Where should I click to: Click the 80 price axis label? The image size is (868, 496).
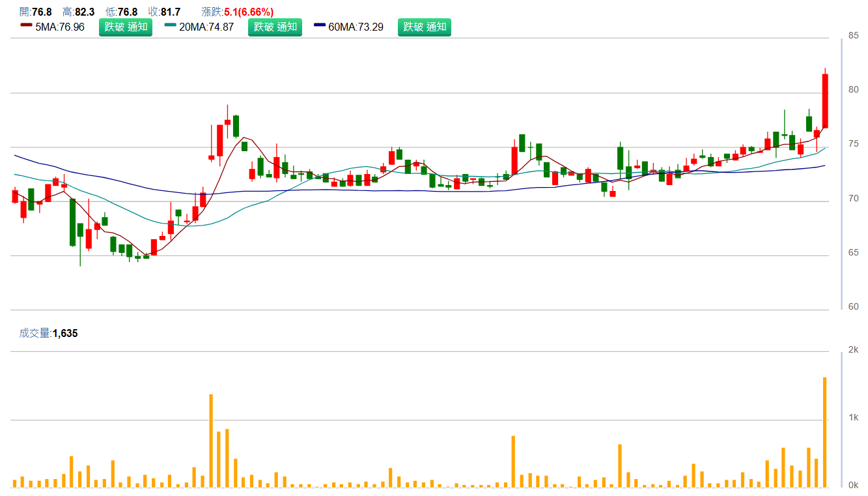(853, 89)
